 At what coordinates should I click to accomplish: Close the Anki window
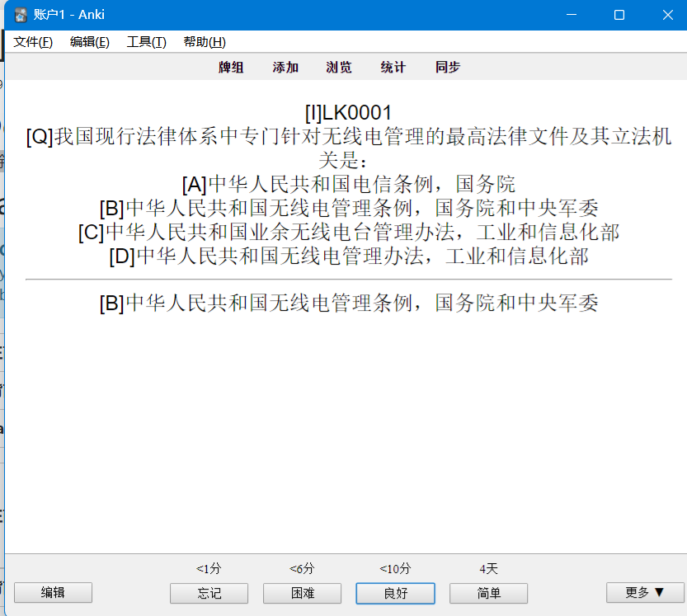667,15
